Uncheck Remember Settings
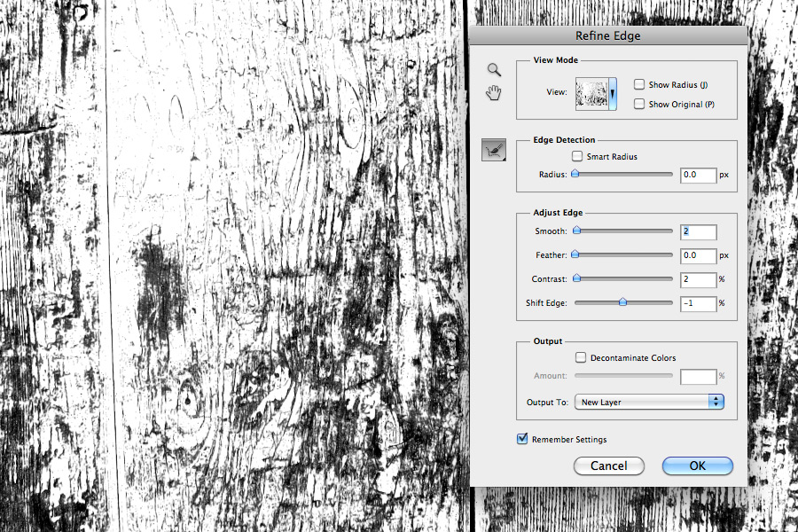This screenshot has width=798, height=532. click(522, 437)
